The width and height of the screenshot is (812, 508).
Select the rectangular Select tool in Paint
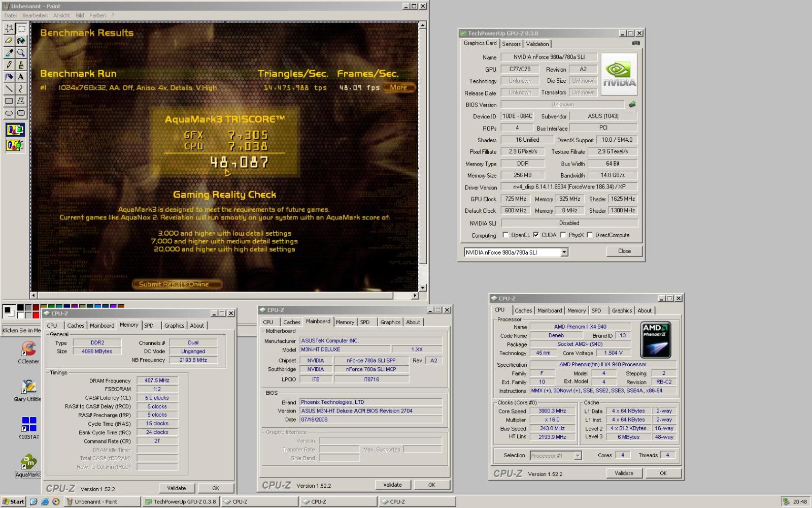click(21, 28)
